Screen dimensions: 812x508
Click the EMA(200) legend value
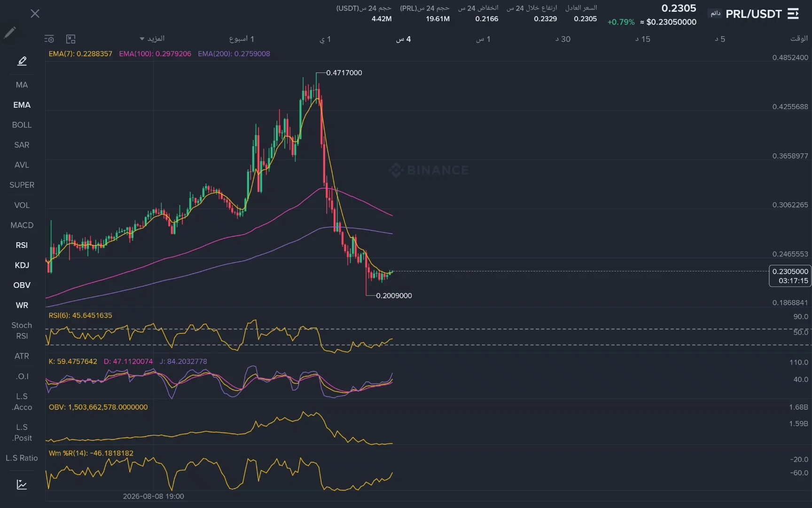click(234, 54)
